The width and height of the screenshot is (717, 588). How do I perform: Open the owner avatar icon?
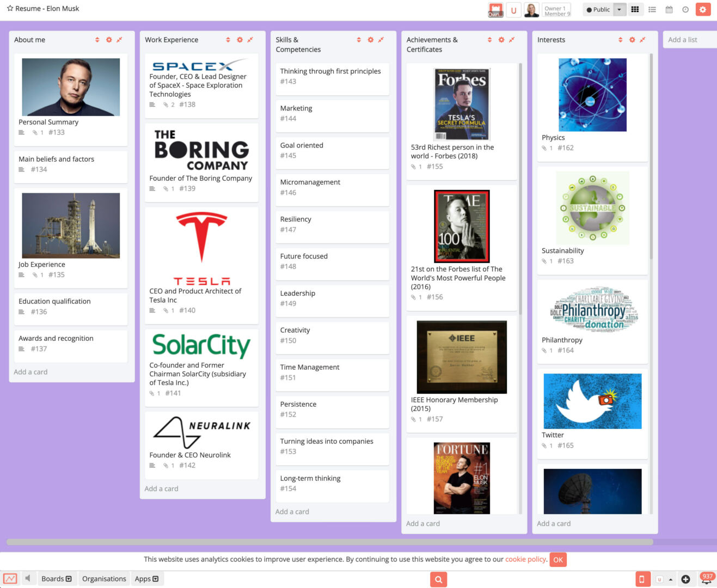coord(495,10)
